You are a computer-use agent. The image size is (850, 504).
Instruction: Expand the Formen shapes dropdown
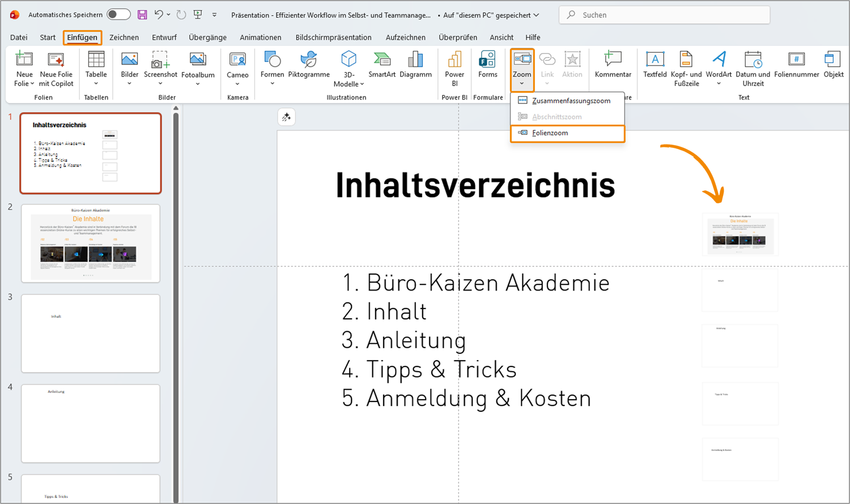272,83
